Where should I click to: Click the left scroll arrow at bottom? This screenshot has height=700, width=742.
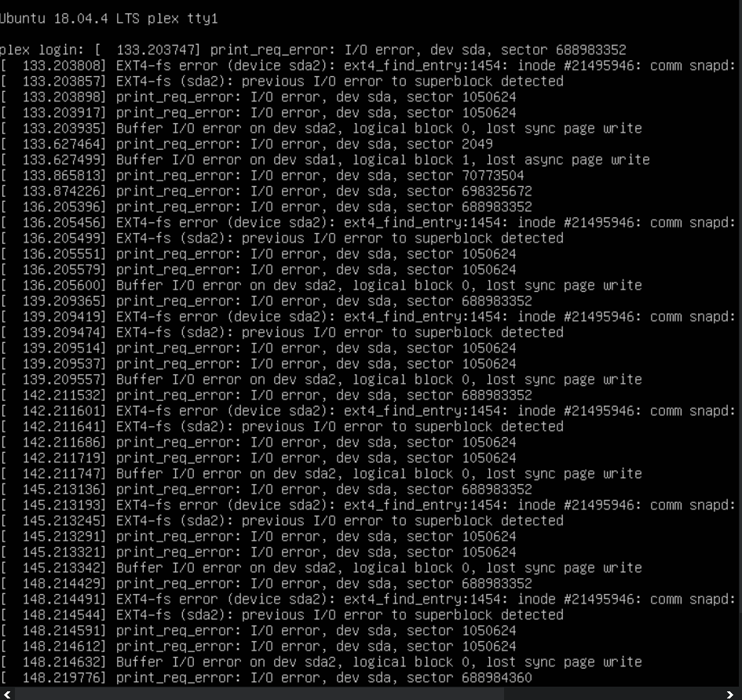pyautogui.click(x=7, y=695)
